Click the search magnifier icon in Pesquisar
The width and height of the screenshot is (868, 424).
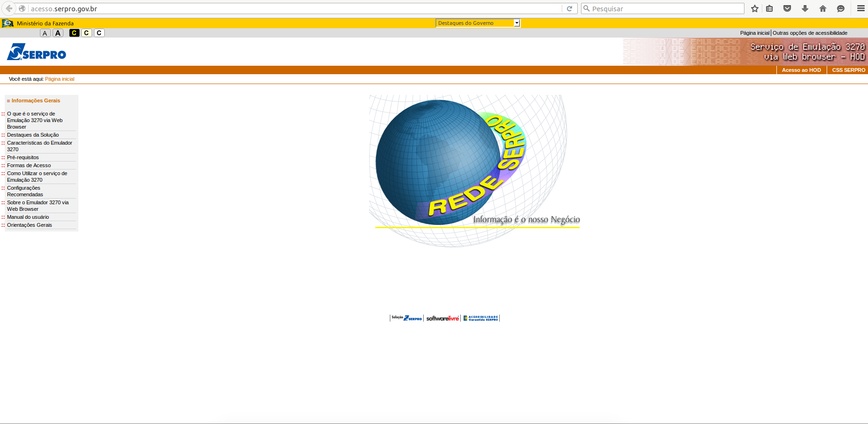[x=586, y=8]
